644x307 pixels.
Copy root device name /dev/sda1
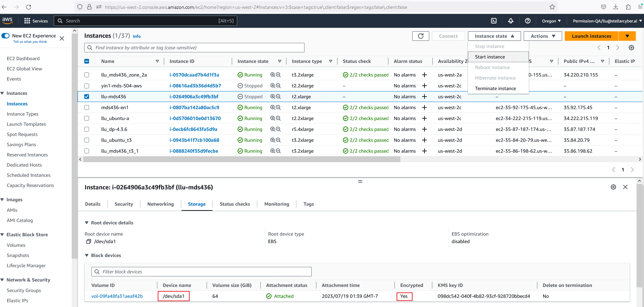89,241
